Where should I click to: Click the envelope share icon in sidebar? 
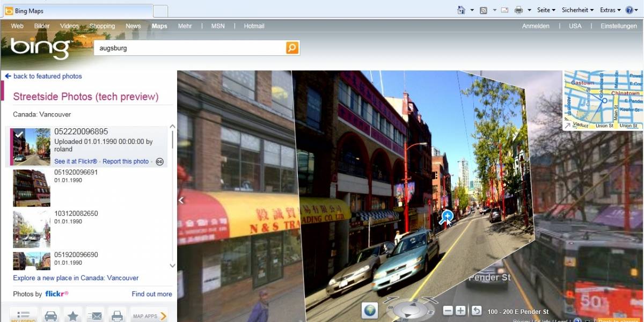(x=95, y=316)
